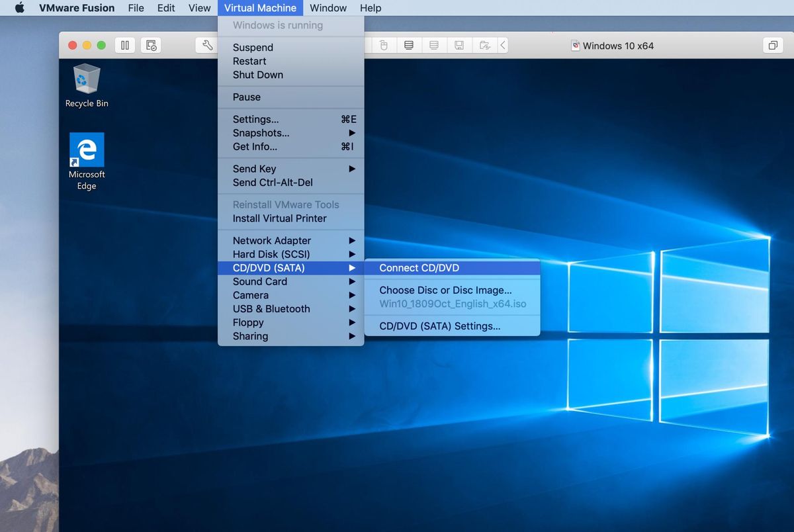Collapse the toolbar with the chevron control
Image resolution: width=794 pixels, height=532 pixels.
(x=502, y=45)
